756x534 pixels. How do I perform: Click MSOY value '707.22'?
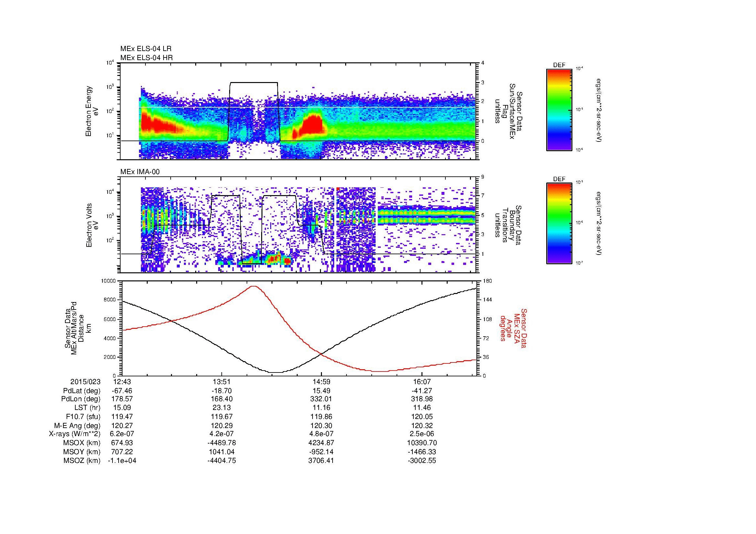coord(122,452)
